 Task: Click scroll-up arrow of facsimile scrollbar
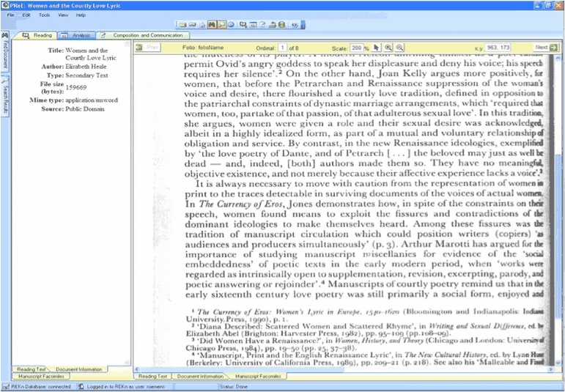point(559,58)
